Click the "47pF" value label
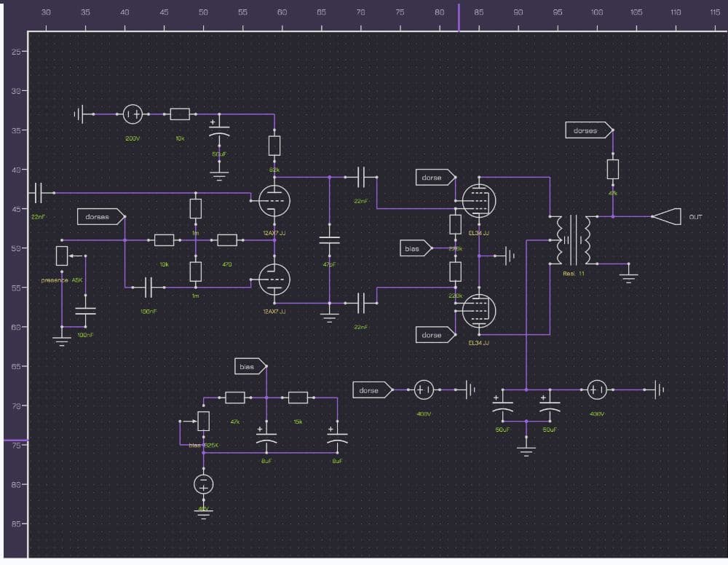Screen dimensions: 728x565 coord(329,264)
